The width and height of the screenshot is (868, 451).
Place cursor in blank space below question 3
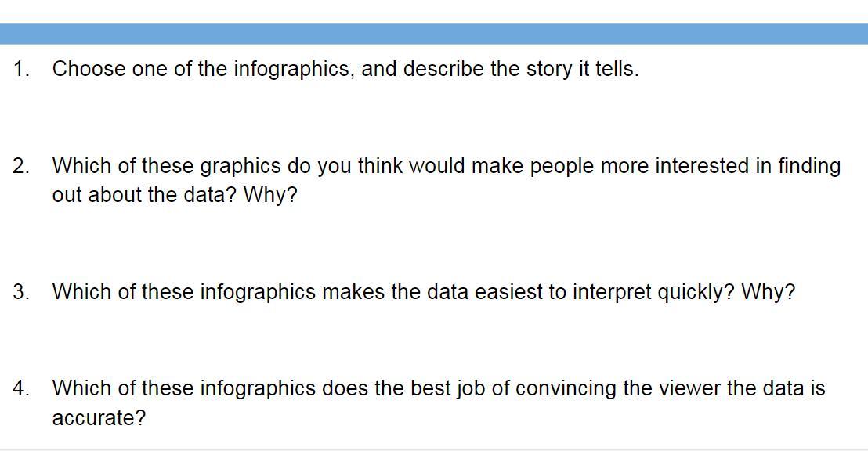[x=345, y=340]
